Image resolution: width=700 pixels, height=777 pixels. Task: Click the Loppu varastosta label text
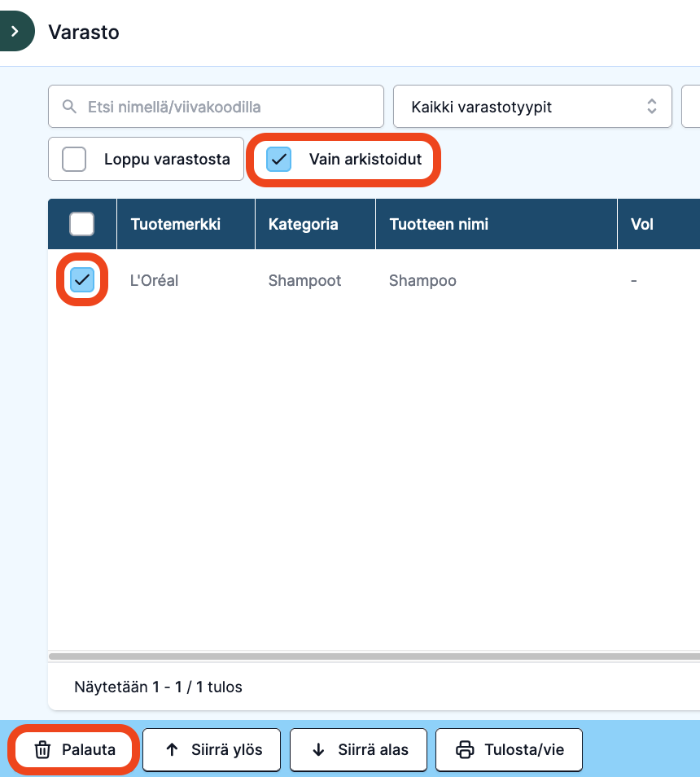pos(167,159)
